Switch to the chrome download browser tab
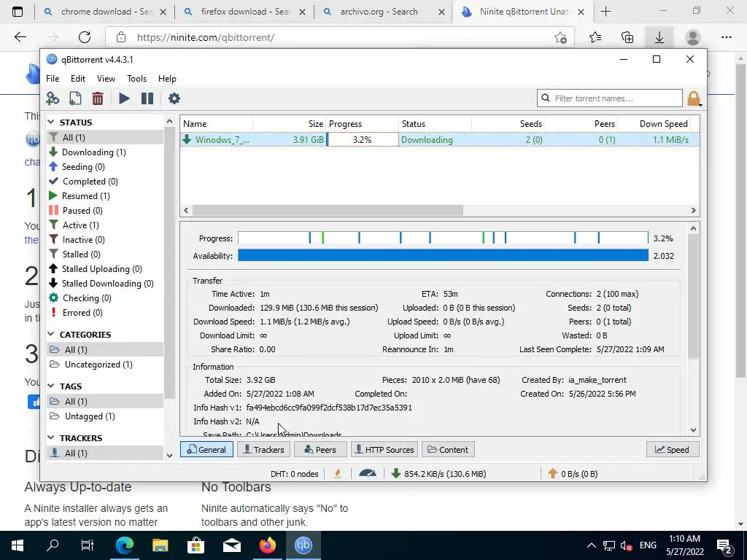Viewport: 747px width, 560px height. pyautogui.click(x=105, y=12)
